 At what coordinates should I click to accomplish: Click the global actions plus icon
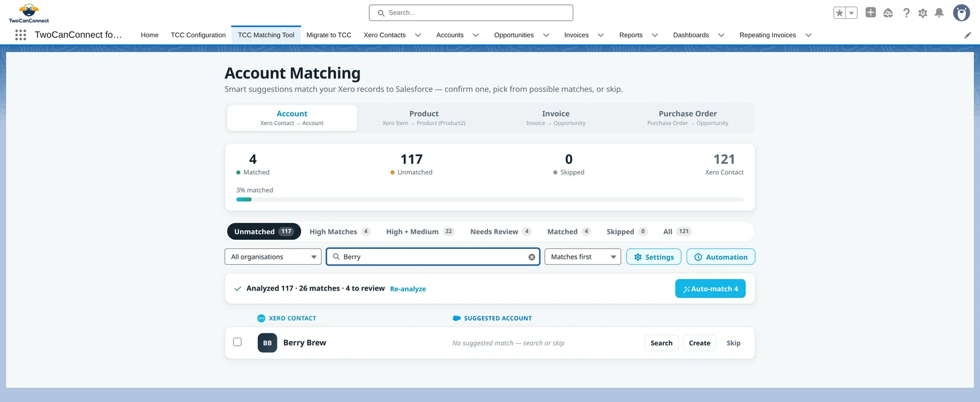coord(870,12)
